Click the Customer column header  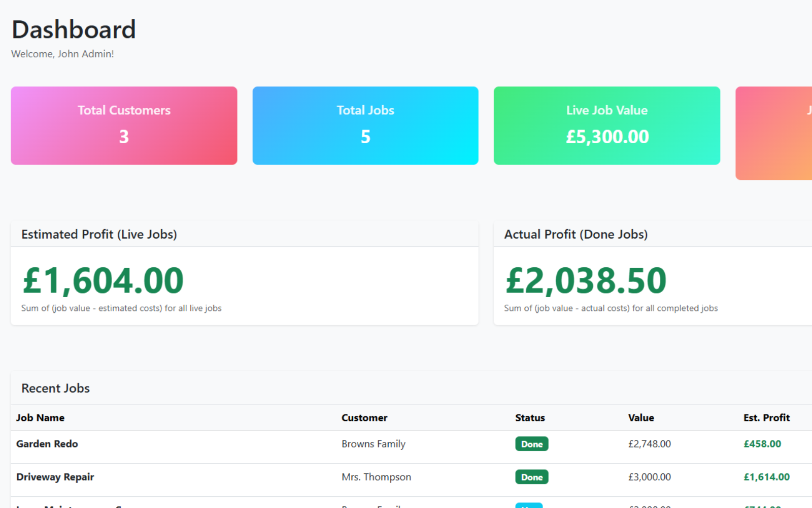pos(364,418)
